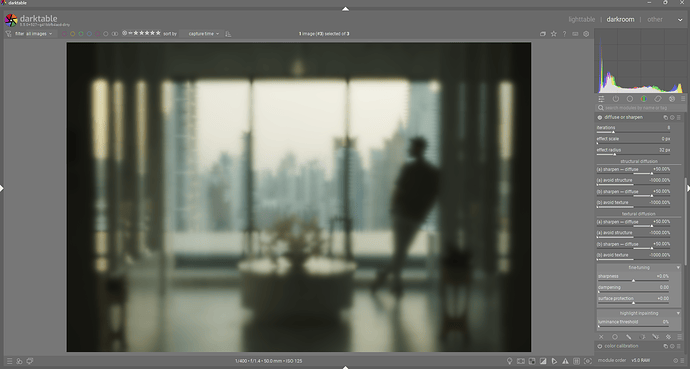Viewport: 690px width, 369px height.
Task: Click the help question mark icon
Action: (564, 34)
